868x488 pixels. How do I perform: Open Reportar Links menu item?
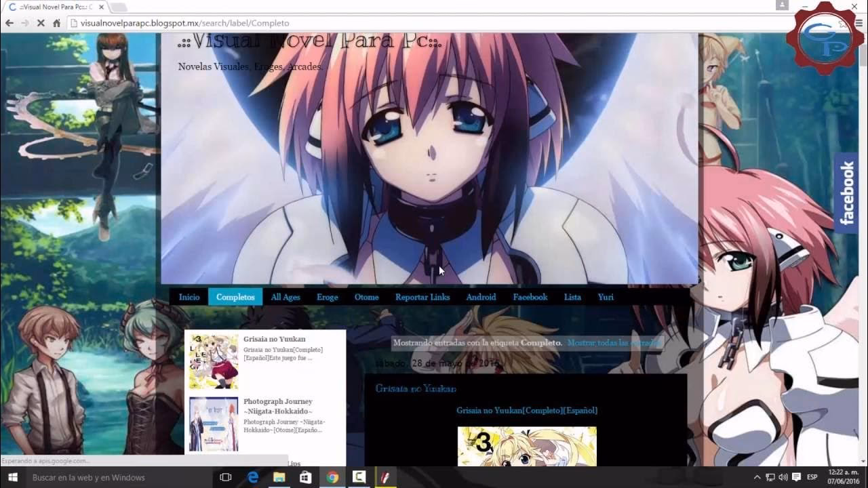coord(422,297)
